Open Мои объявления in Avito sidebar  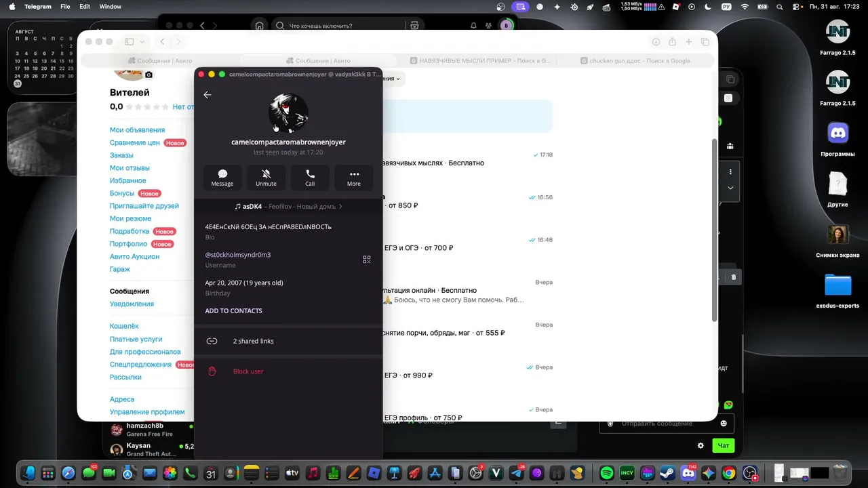click(x=137, y=130)
